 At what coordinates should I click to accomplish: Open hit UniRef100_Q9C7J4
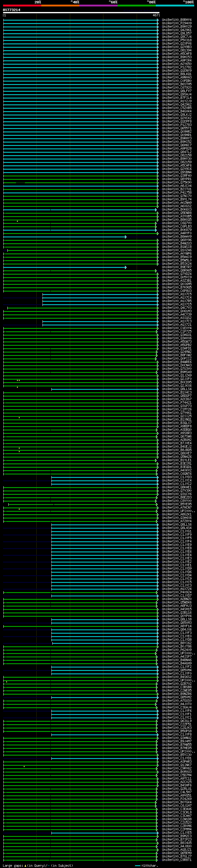(x=176, y=37)
